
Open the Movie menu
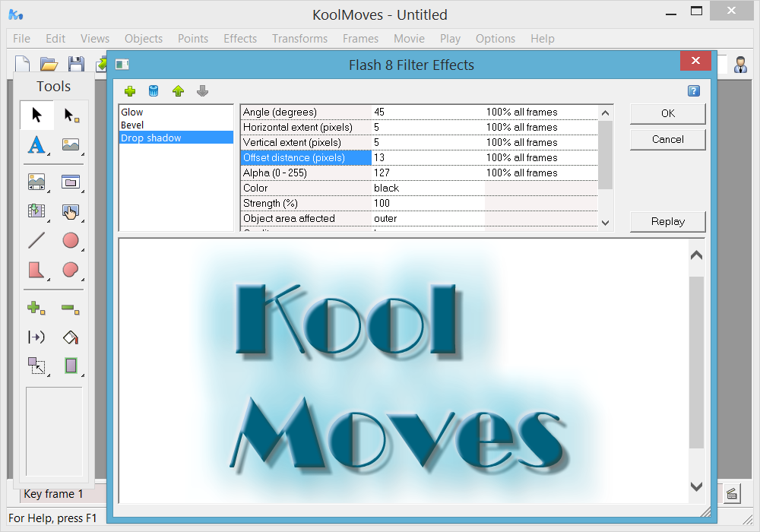click(409, 38)
